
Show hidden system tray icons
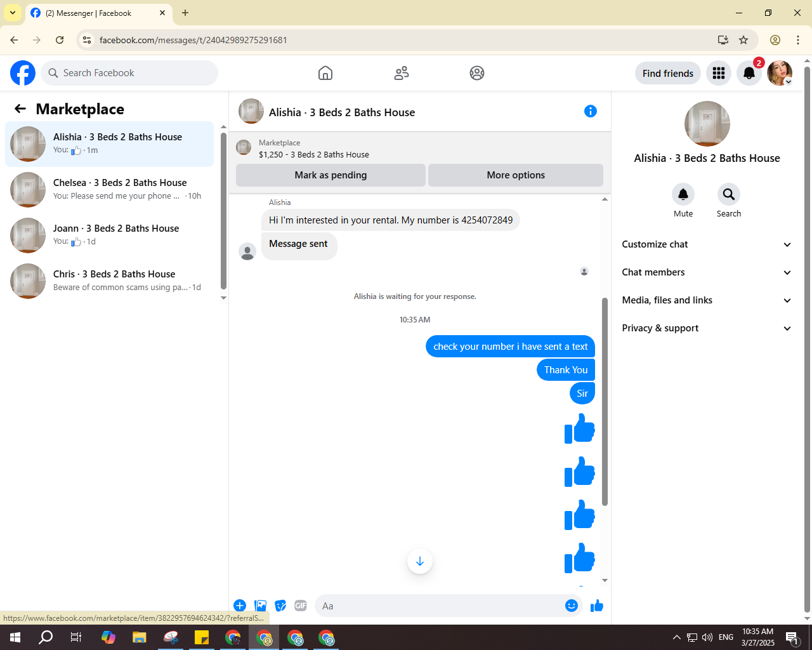point(676,637)
